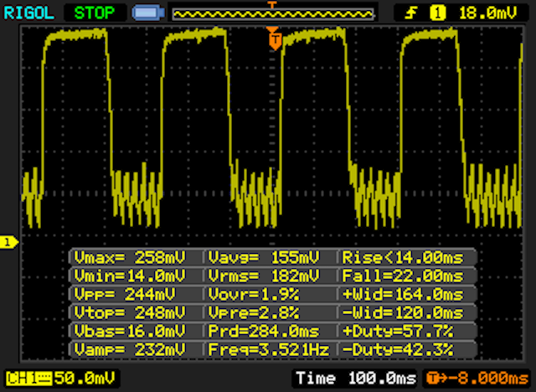Click the -8.000ms trigger offset readout
The height and width of the screenshot is (392, 536).
point(477,378)
